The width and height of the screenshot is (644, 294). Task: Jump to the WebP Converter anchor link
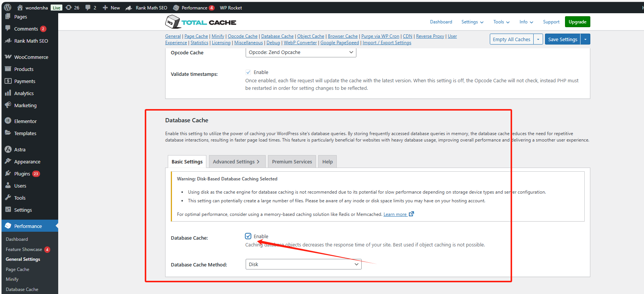click(300, 43)
